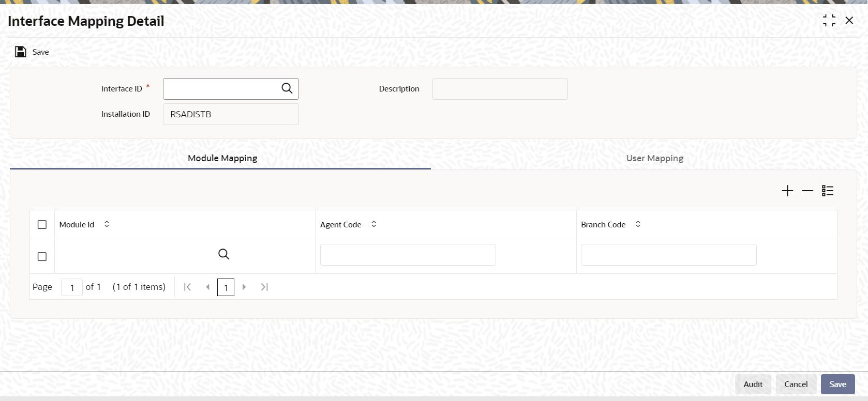868x401 pixels.
Task: Go to last page of table
Action: pos(264,287)
